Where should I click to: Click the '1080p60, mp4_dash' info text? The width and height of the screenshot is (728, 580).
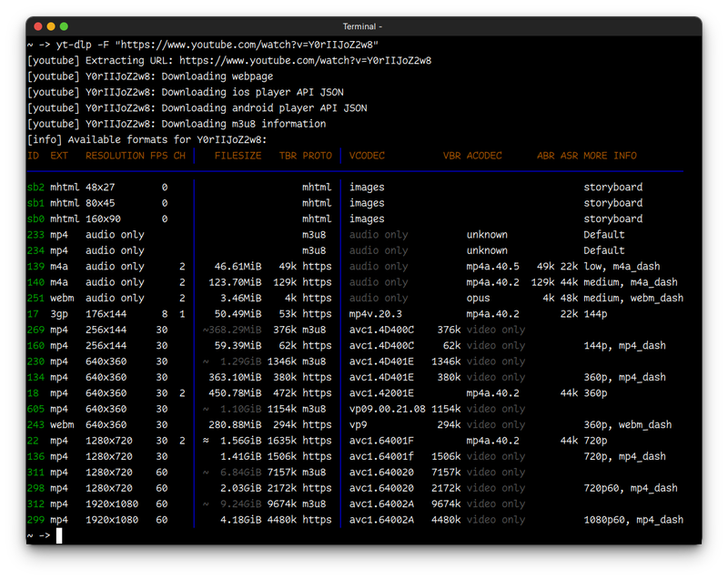pos(632,520)
